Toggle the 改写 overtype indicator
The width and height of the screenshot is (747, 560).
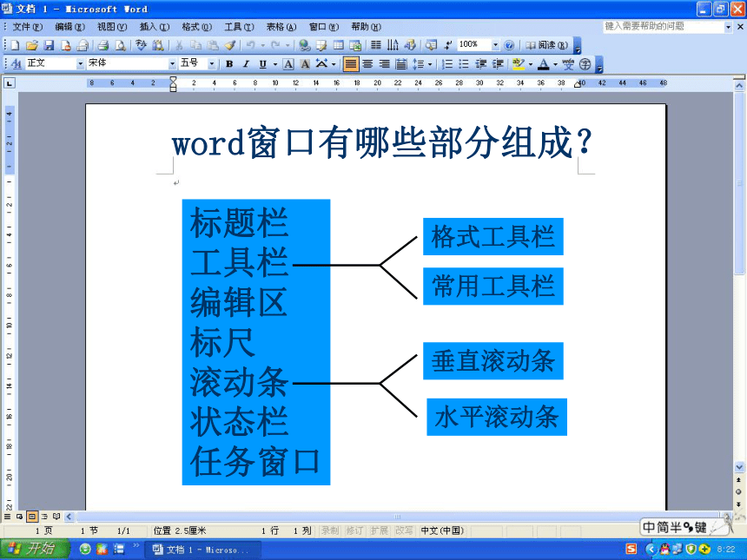click(x=404, y=530)
